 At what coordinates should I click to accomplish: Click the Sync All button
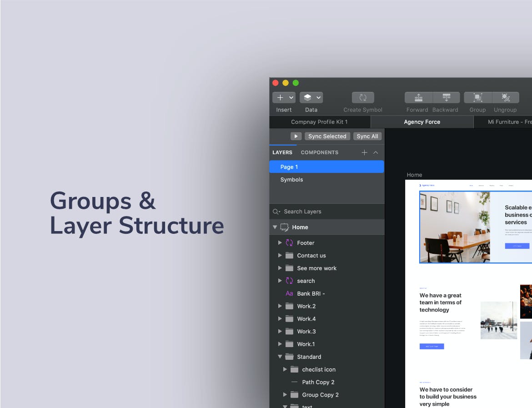click(367, 136)
